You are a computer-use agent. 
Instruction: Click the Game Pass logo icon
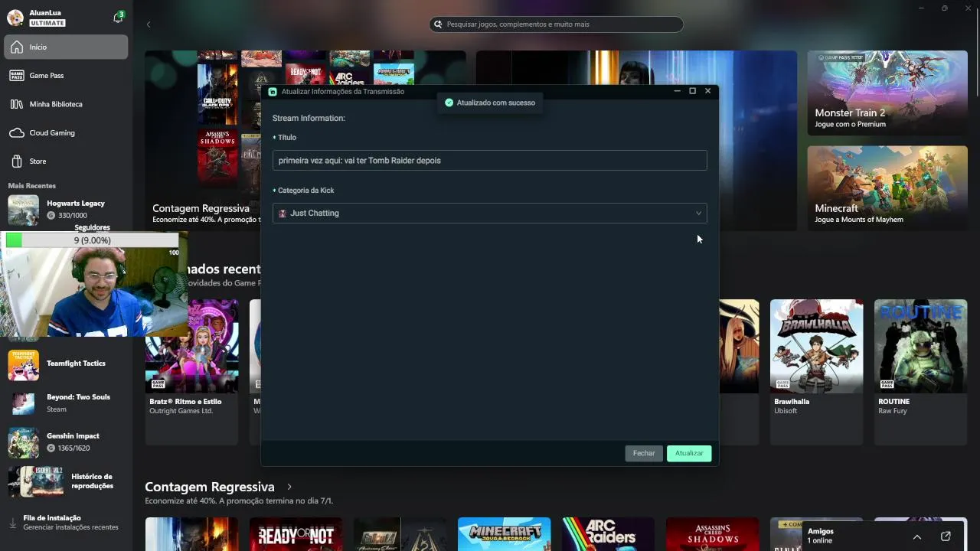(17, 76)
